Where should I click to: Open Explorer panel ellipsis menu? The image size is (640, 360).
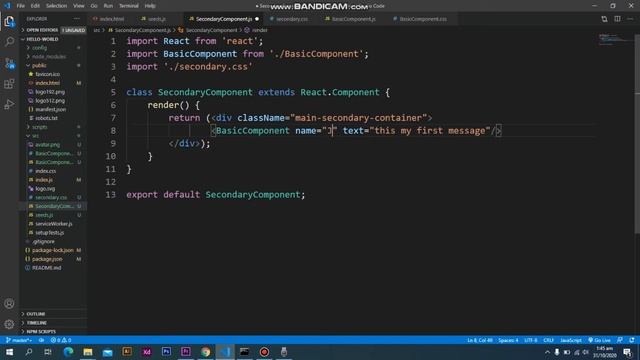pos(77,19)
